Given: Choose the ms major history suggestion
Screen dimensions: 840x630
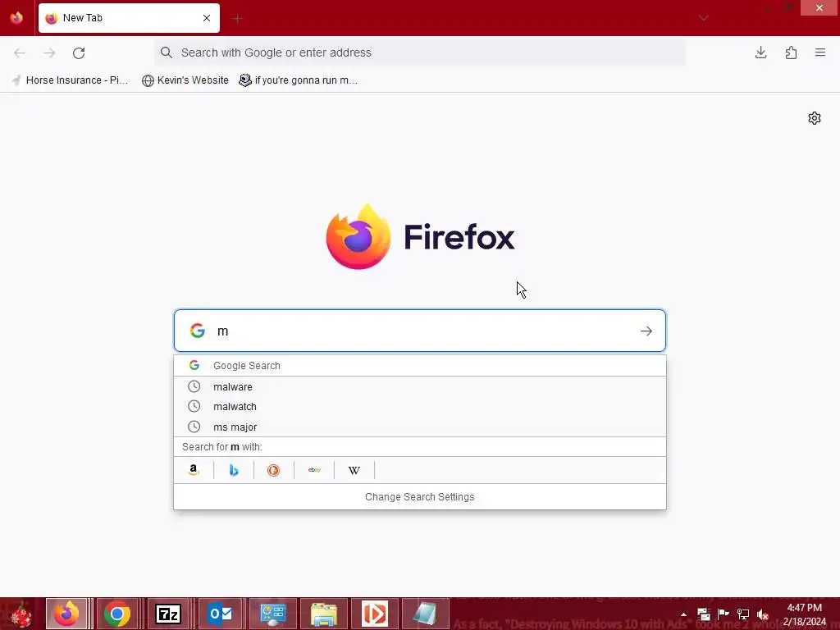Looking at the screenshot, I should 419,427.
